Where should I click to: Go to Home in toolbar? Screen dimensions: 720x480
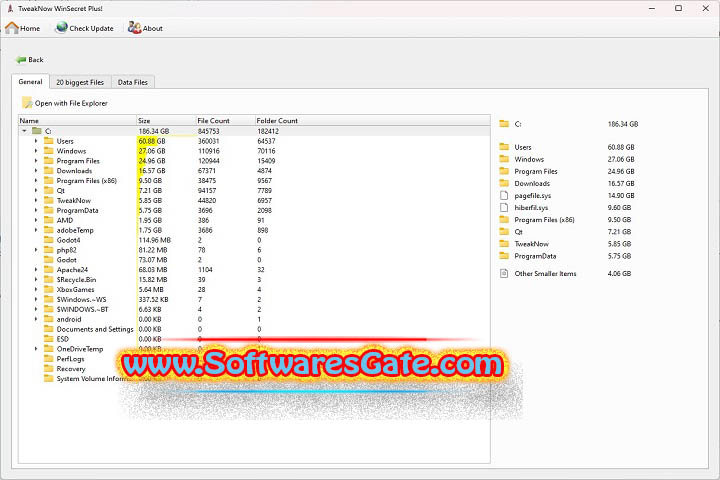(22, 28)
